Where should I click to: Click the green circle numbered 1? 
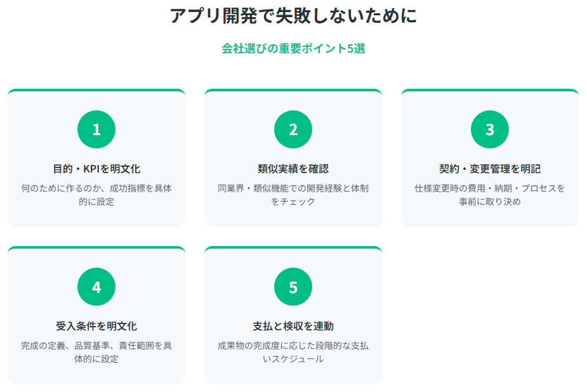[x=96, y=129]
